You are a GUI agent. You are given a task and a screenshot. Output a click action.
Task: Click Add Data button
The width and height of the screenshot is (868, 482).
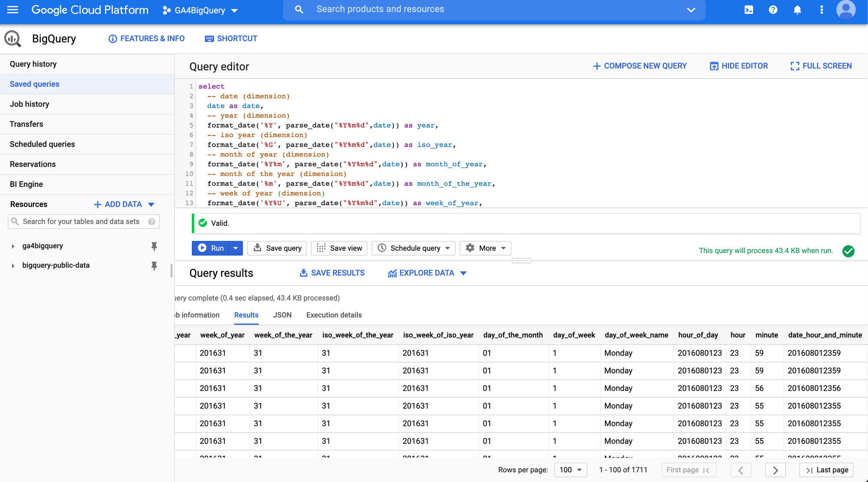(124, 204)
